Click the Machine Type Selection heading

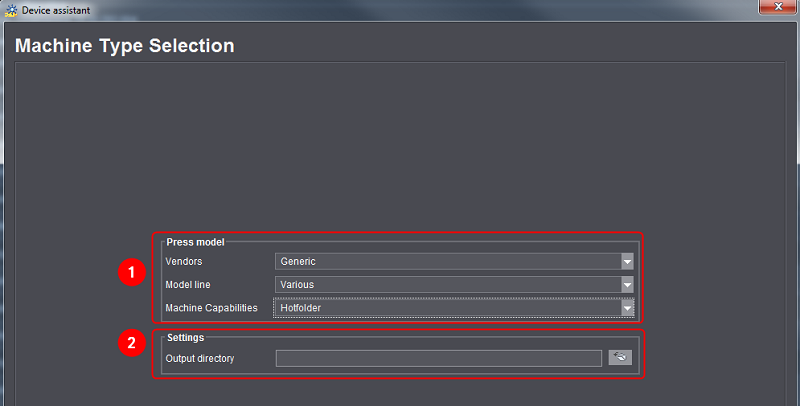click(125, 47)
